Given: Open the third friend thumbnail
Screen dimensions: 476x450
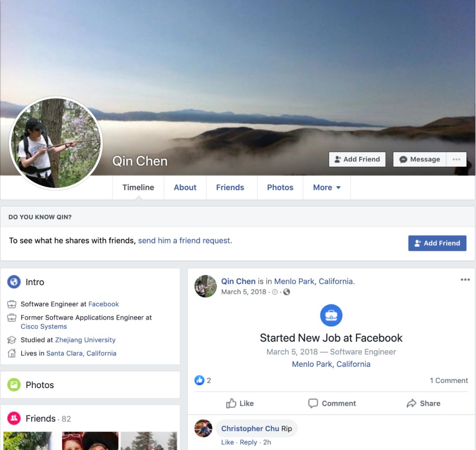Looking at the screenshot, I should pyautogui.click(x=149, y=441).
